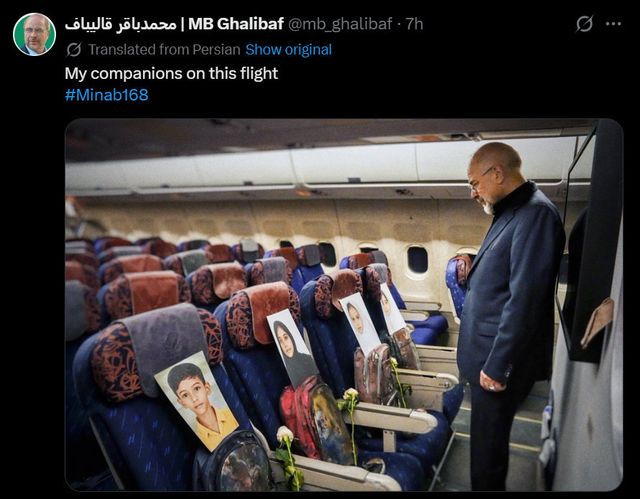The width and height of the screenshot is (640, 499).
Task: Click the boy in yellow shirt portrait
Action: click(x=196, y=401)
